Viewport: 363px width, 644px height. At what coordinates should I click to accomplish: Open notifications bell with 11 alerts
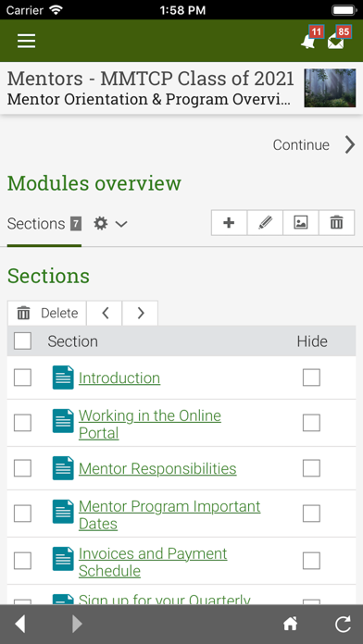tap(311, 39)
